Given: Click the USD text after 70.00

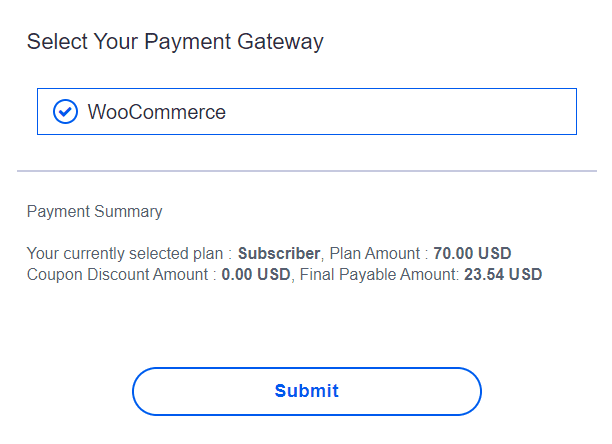Looking at the screenshot, I should 495,254.
